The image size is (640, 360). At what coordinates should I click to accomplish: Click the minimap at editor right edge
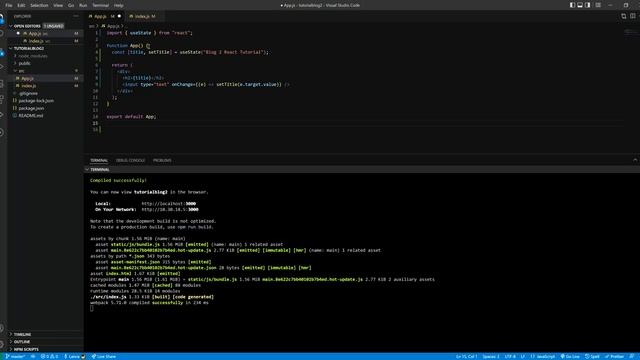pos(630,33)
